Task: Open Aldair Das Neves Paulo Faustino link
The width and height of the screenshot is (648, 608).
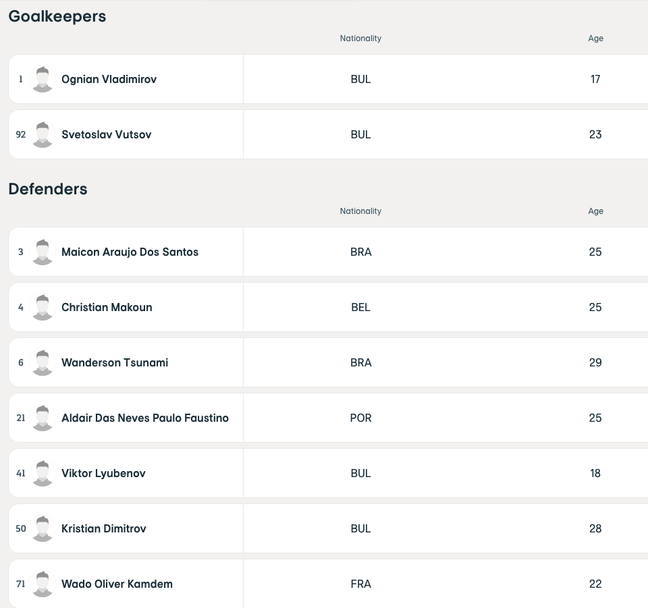Action: 145,418
